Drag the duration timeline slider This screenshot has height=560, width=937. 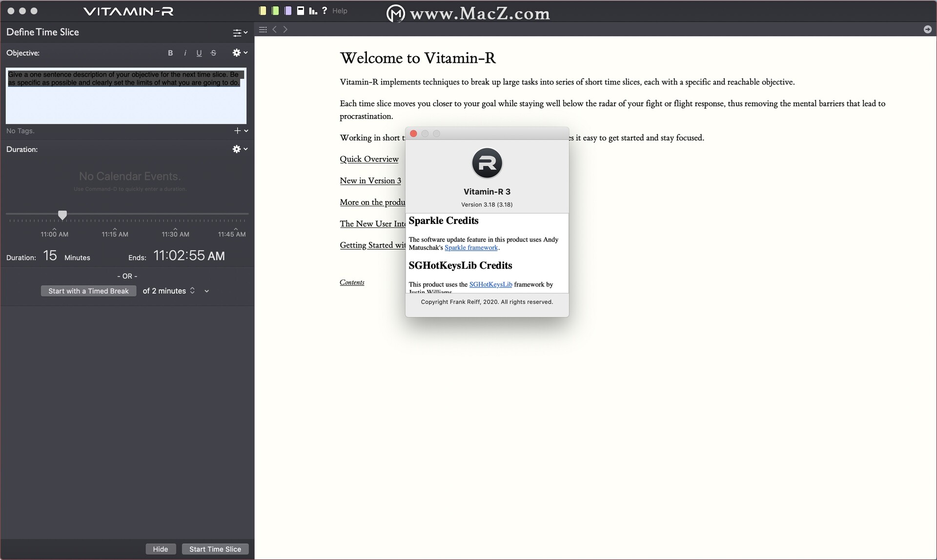tap(62, 214)
